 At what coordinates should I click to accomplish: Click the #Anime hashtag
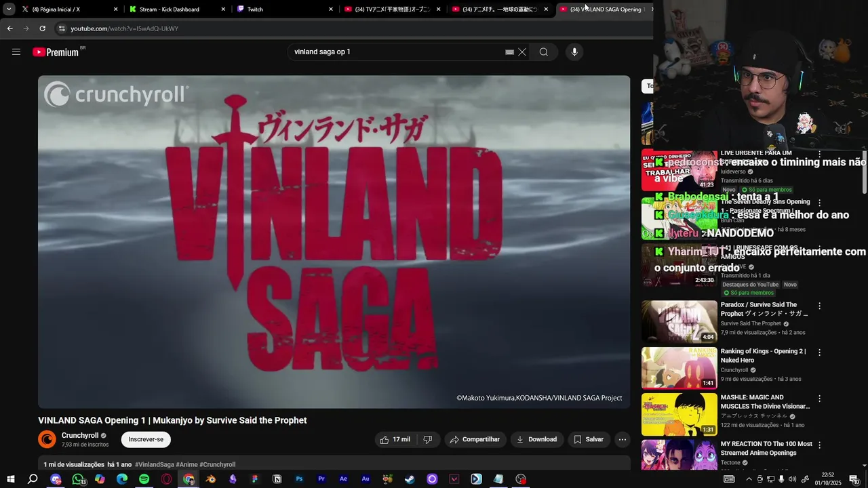coord(187,464)
